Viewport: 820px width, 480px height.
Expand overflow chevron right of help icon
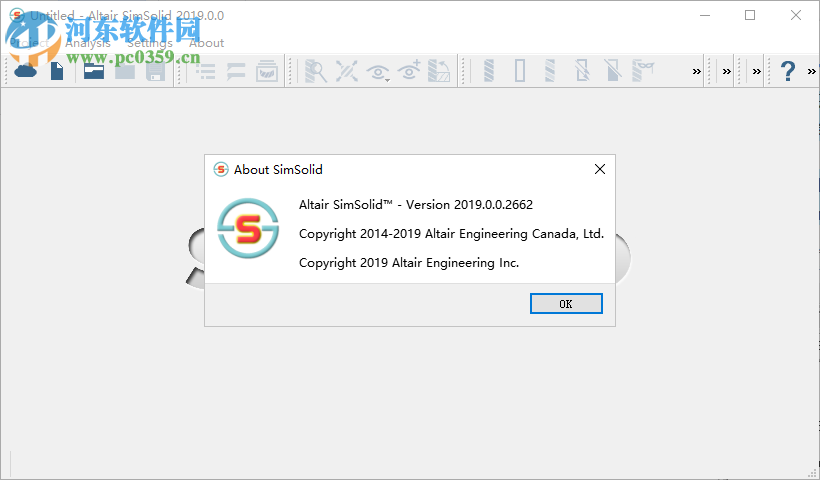click(x=812, y=72)
